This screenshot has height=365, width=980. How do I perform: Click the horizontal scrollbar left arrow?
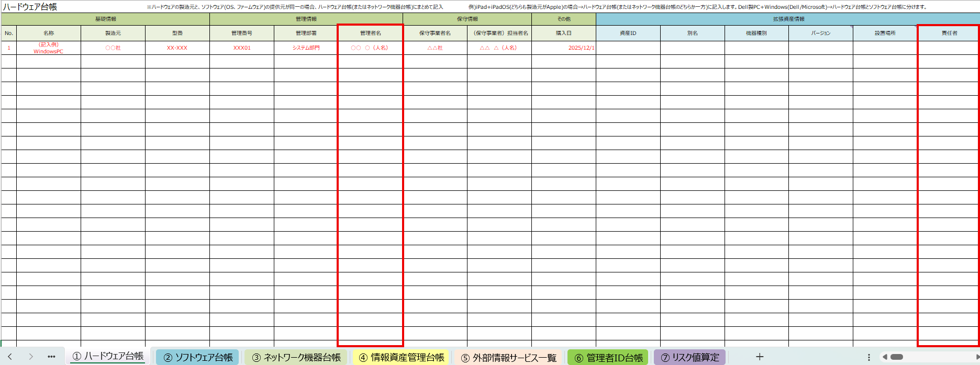tap(885, 357)
